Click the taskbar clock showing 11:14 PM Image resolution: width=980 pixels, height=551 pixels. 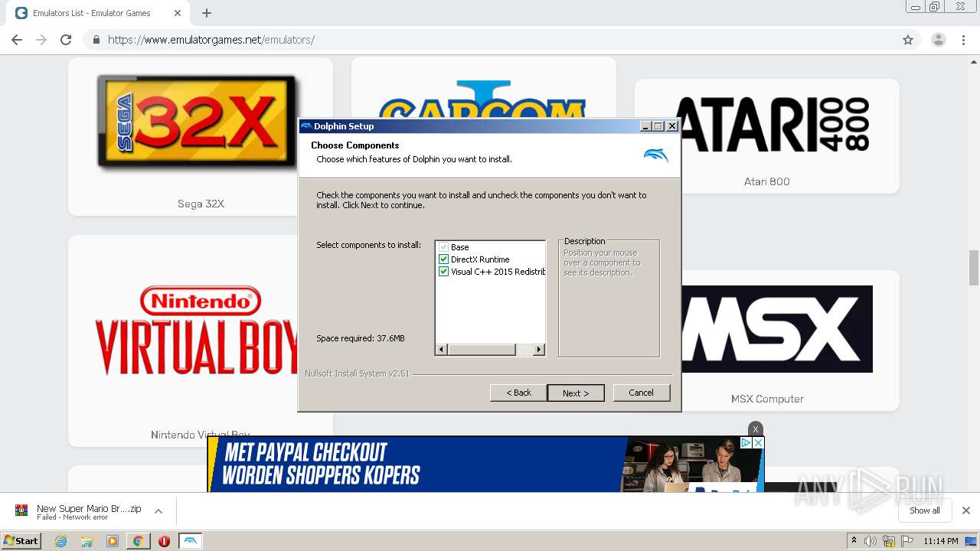941,541
